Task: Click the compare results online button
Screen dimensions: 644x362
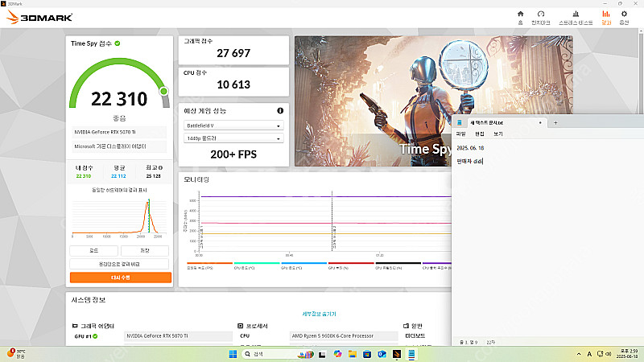Action: click(119, 264)
